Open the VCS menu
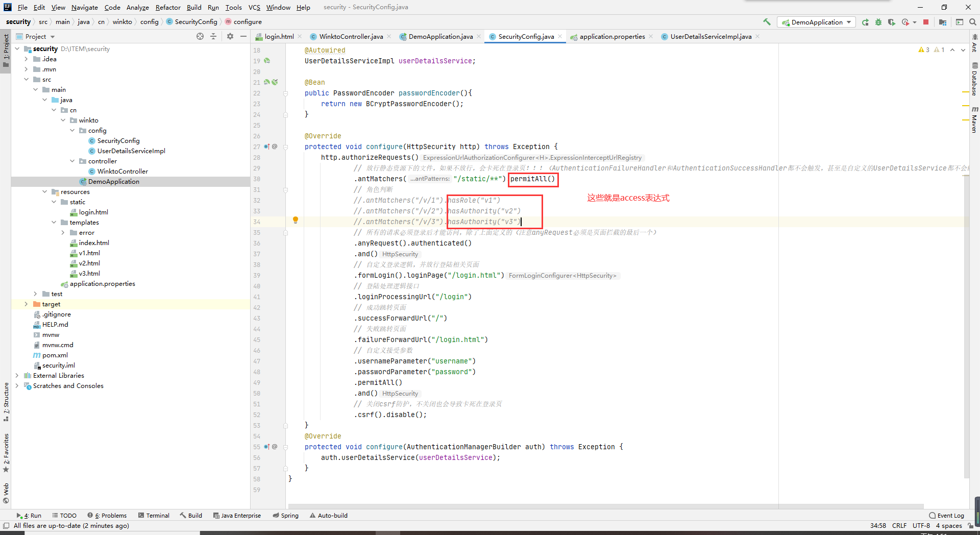This screenshot has height=535, width=980. coord(254,7)
